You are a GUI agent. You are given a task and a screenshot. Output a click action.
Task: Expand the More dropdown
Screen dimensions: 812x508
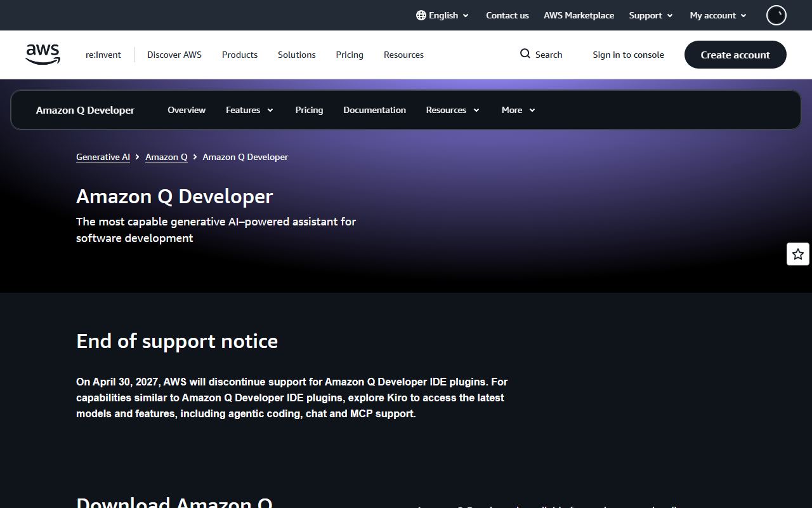click(x=518, y=110)
